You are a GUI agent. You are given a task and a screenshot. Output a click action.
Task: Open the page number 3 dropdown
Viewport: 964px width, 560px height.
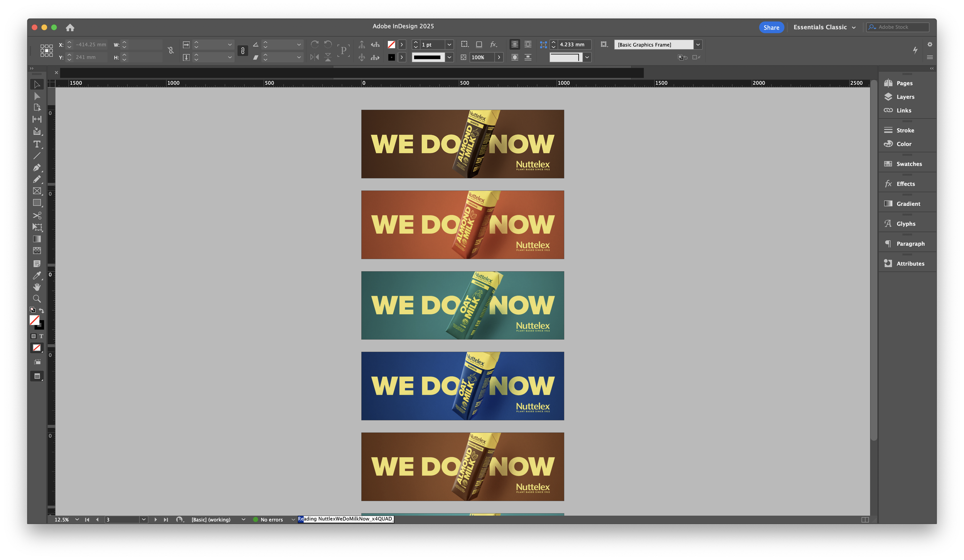click(x=143, y=519)
